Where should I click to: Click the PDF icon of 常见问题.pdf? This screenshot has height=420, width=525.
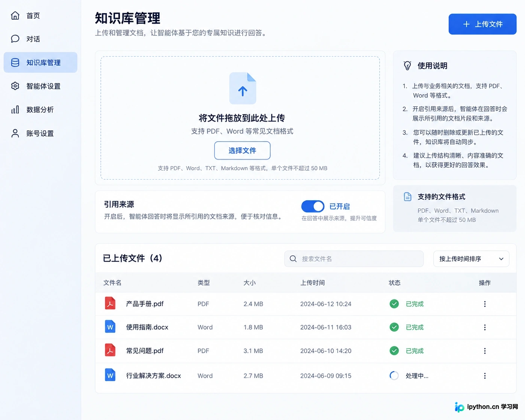(x=110, y=350)
